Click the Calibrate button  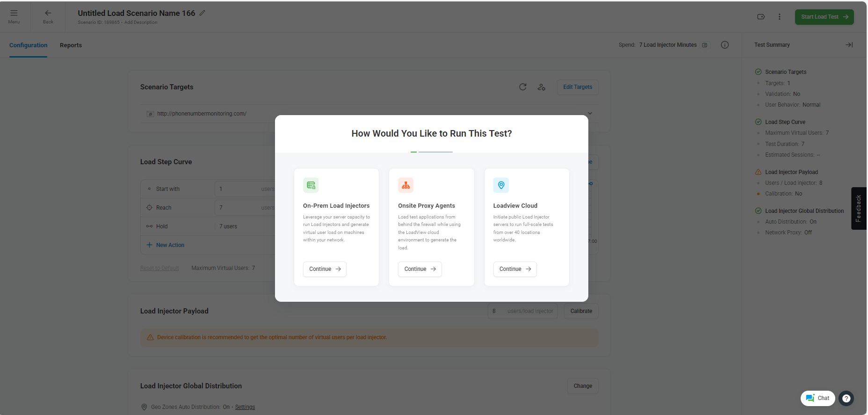[x=581, y=311]
